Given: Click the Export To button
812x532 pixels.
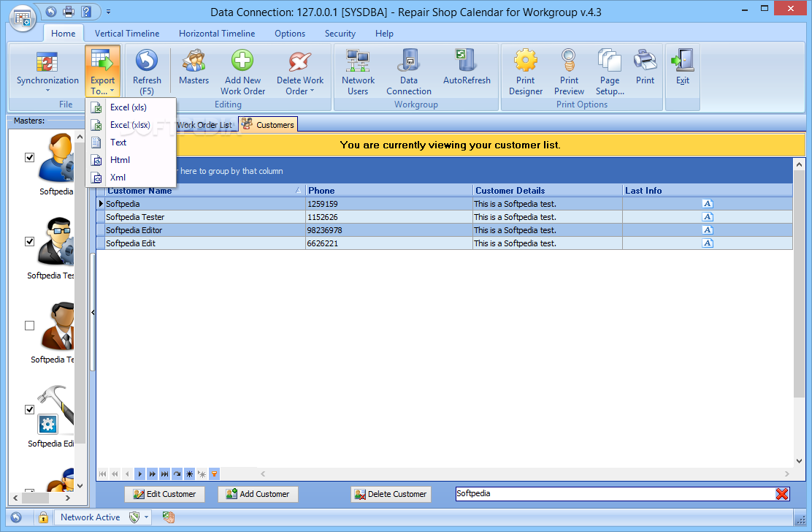Looking at the screenshot, I should click(102, 72).
